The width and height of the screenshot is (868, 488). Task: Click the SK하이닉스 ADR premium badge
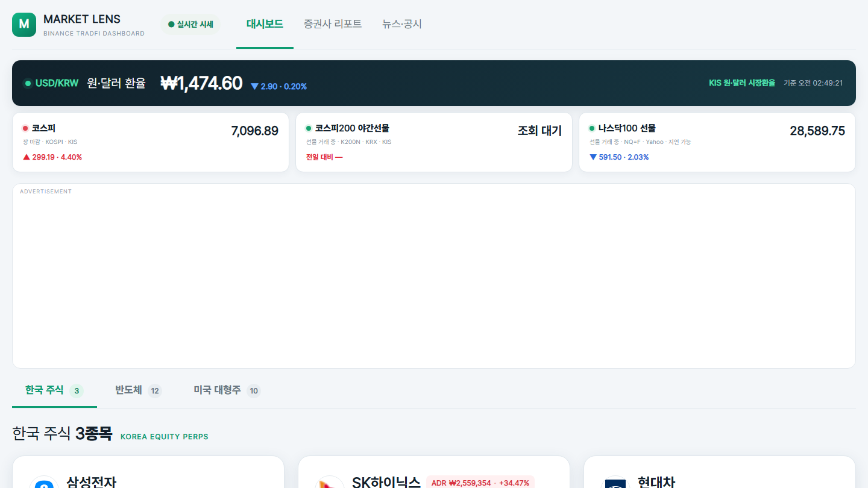(x=480, y=483)
